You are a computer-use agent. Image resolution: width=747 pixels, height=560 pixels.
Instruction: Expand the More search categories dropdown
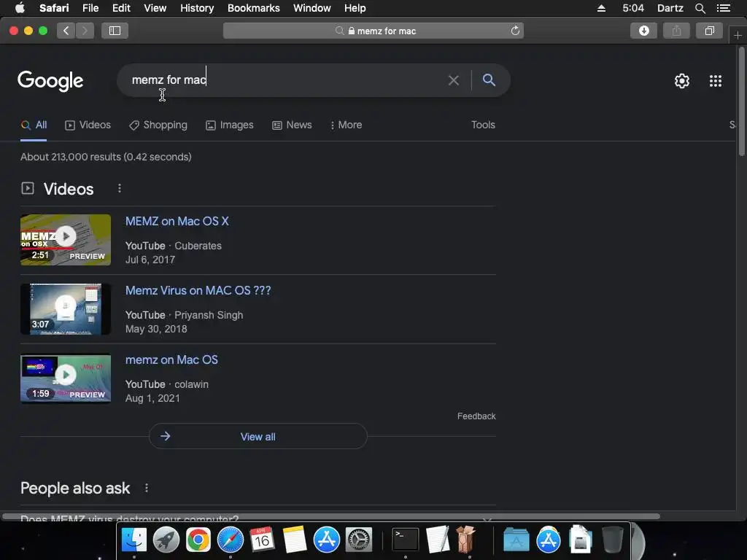[x=346, y=125]
